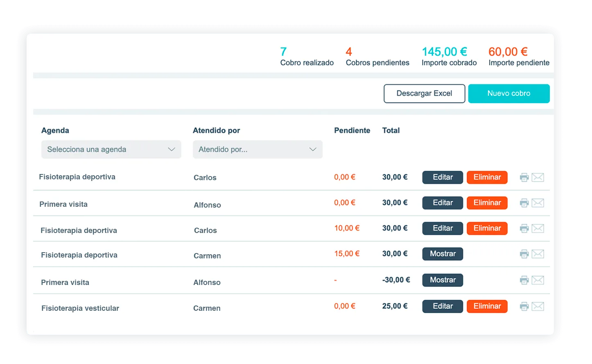Print the charge with 10,00 € pending
The width and height of the screenshot is (592, 364).
(524, 228)
